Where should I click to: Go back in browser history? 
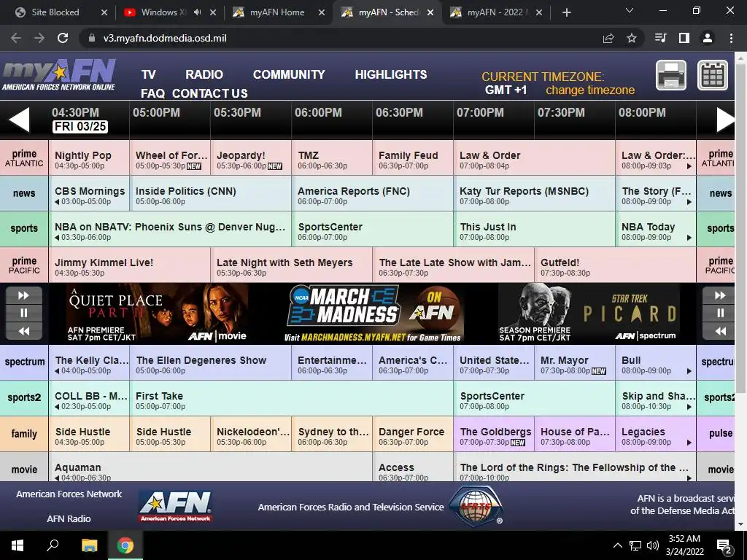click(16, 38)
